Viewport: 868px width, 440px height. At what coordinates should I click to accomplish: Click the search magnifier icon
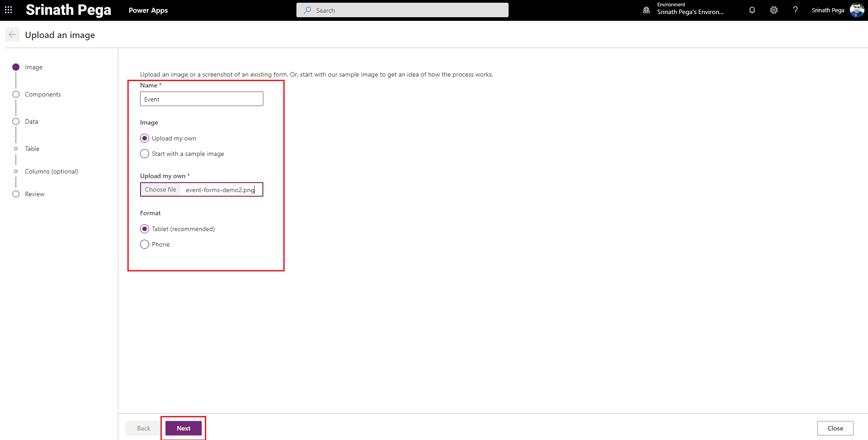[x=308, y=10]
